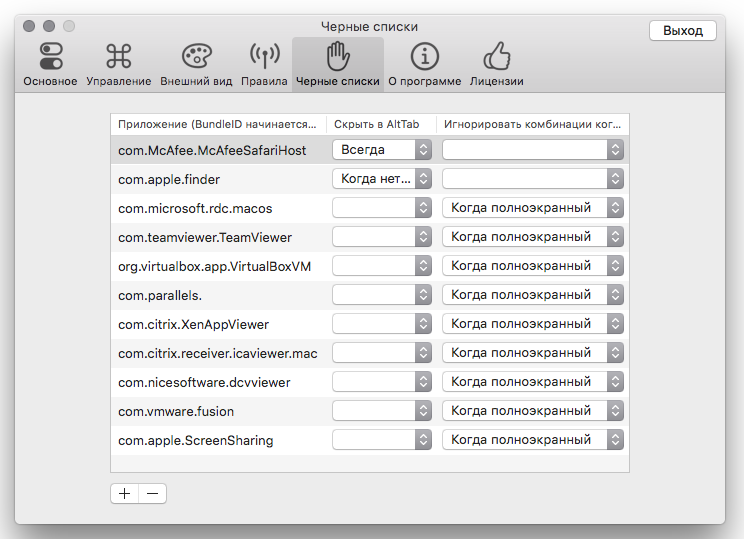744x539 pixels.
Task: Open AltTab dropdown for com.parallels.
Action: [382, 295]
